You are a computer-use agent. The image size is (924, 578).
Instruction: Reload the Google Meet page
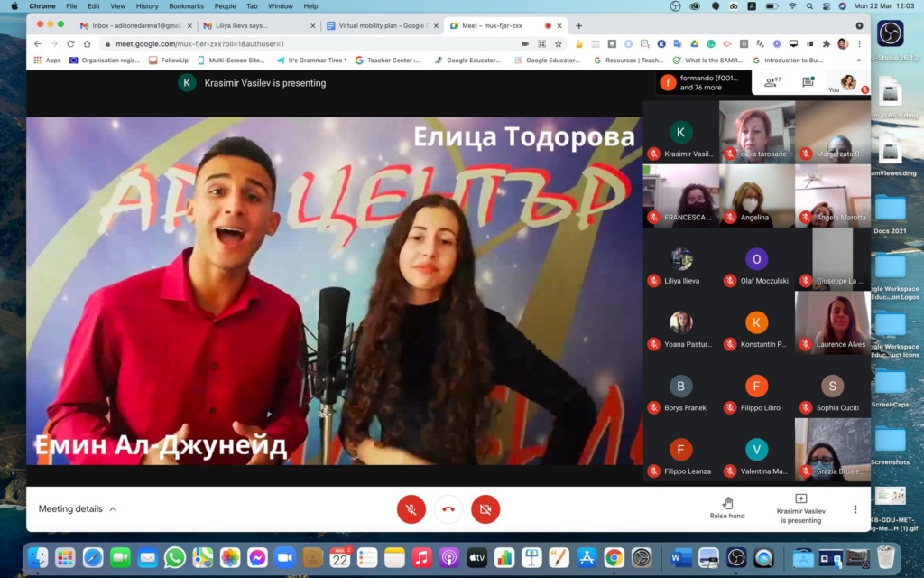[x=70, y=43]
